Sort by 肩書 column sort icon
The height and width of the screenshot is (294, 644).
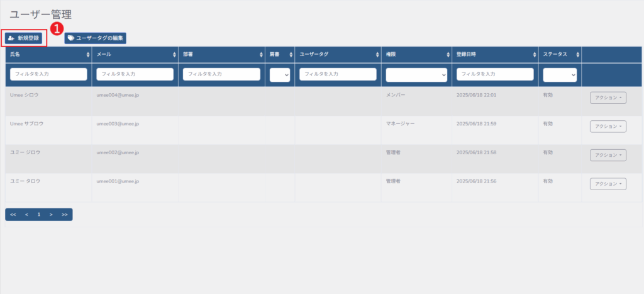pyautogui.click(x=291, y=55)
